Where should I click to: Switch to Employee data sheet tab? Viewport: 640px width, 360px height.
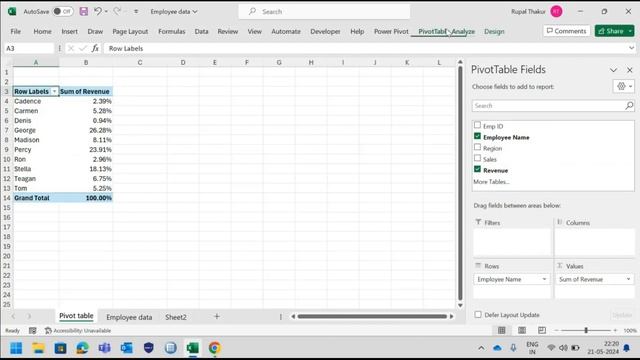coord(129,317)
